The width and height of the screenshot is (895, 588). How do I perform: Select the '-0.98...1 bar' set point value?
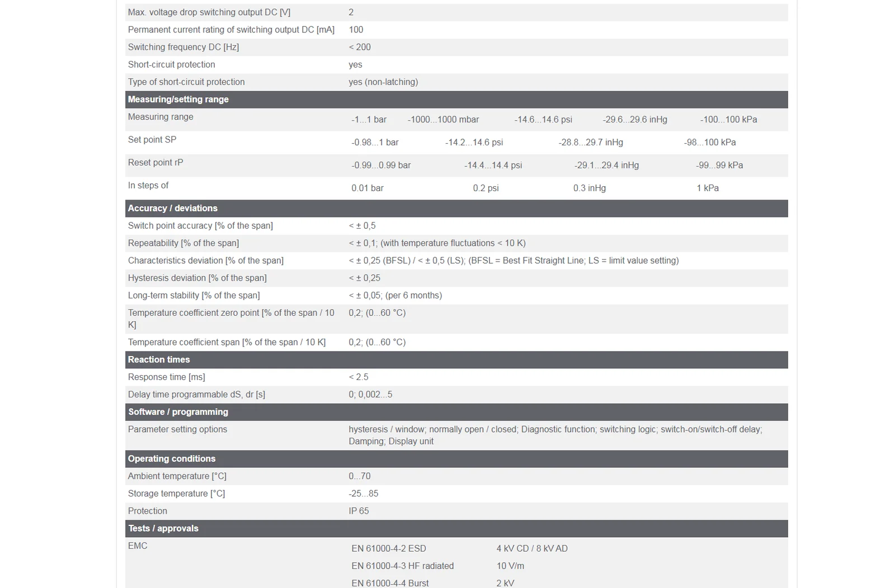375,143
